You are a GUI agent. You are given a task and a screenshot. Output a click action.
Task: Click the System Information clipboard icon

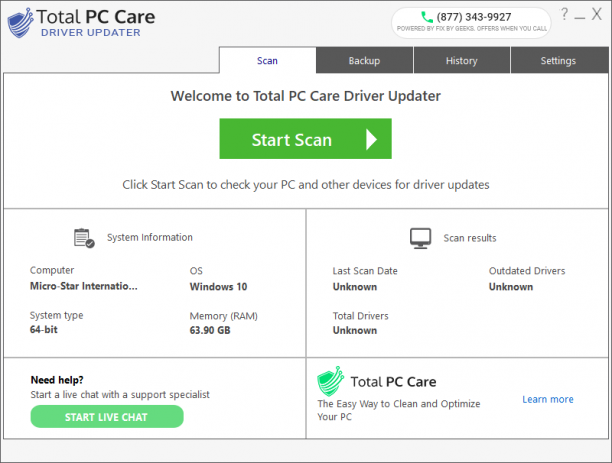(84, 238)
